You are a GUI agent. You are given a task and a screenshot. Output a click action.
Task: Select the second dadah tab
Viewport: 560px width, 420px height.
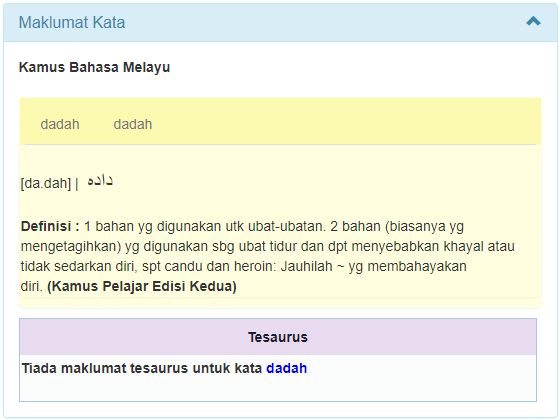[x=133, y=124]
